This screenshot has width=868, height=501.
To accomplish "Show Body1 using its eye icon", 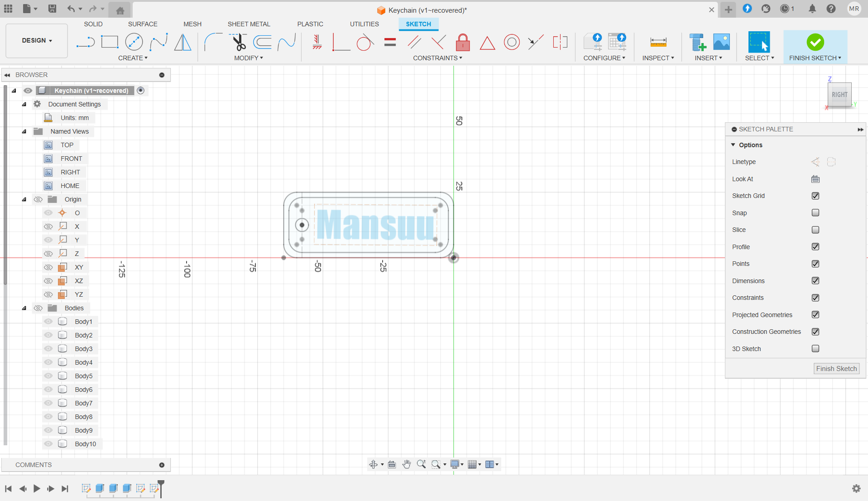I will pyautogui.click(x=48, y=322).
